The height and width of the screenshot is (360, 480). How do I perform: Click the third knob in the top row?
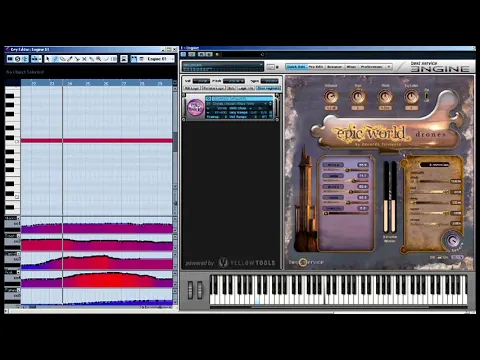click(x=385, y=97)
